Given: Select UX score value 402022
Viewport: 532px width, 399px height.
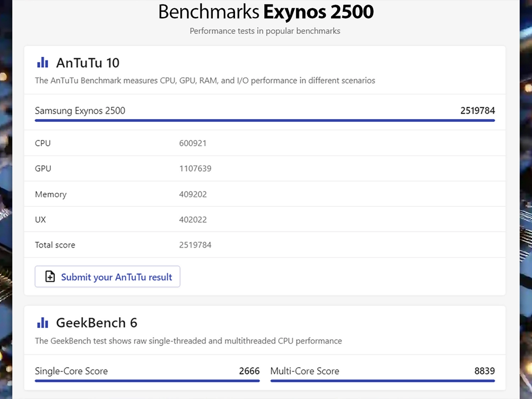Looking at the screenshot, I should point(193,220).
